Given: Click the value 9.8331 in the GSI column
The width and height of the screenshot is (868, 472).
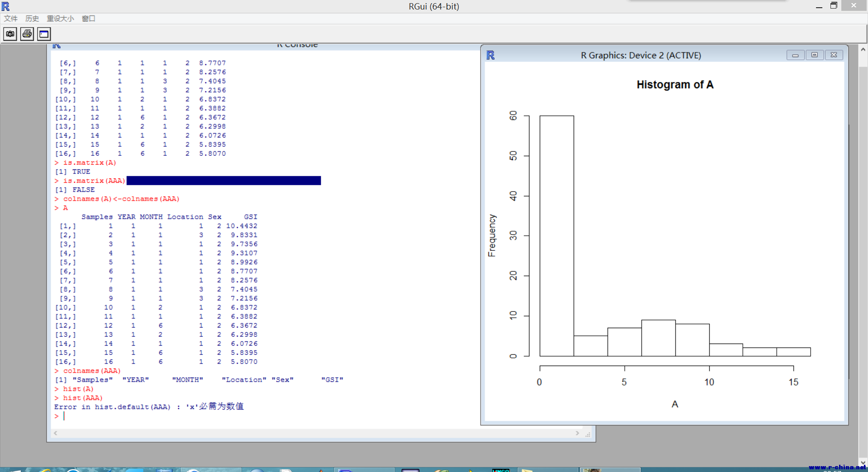Looking at the screenshot, I should click(244, 235).
